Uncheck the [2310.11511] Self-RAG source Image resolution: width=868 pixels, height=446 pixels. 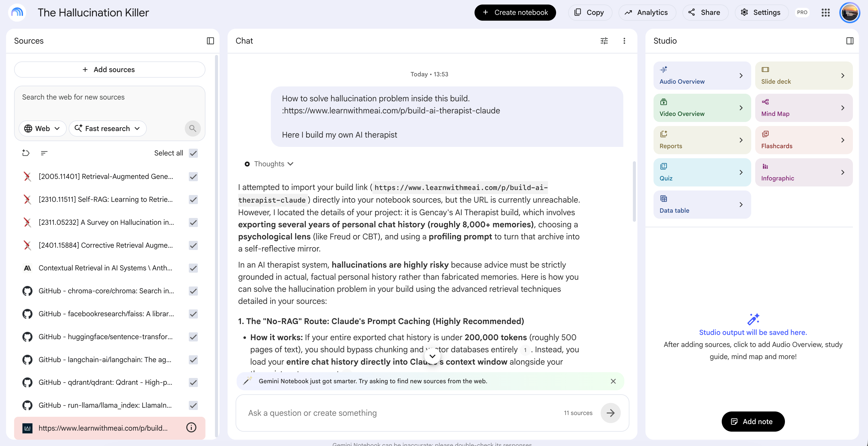tap(193, 199)
